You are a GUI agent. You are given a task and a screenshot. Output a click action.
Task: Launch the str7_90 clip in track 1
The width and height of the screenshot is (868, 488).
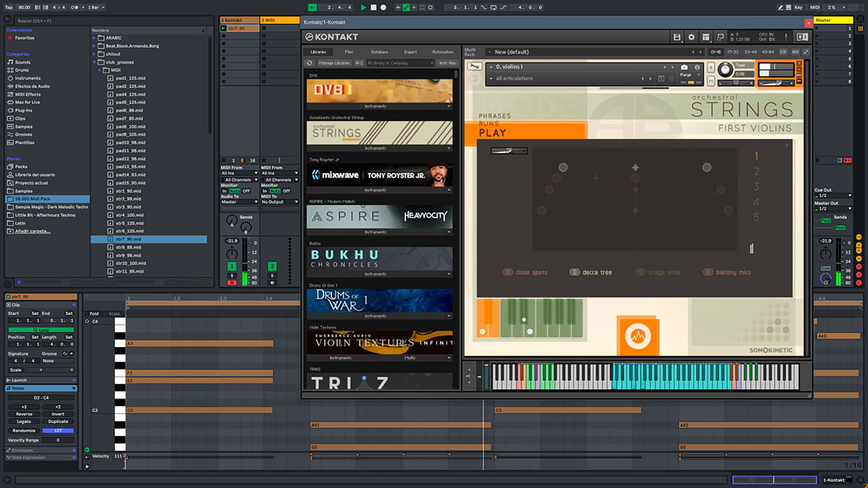tap(224, 27)
